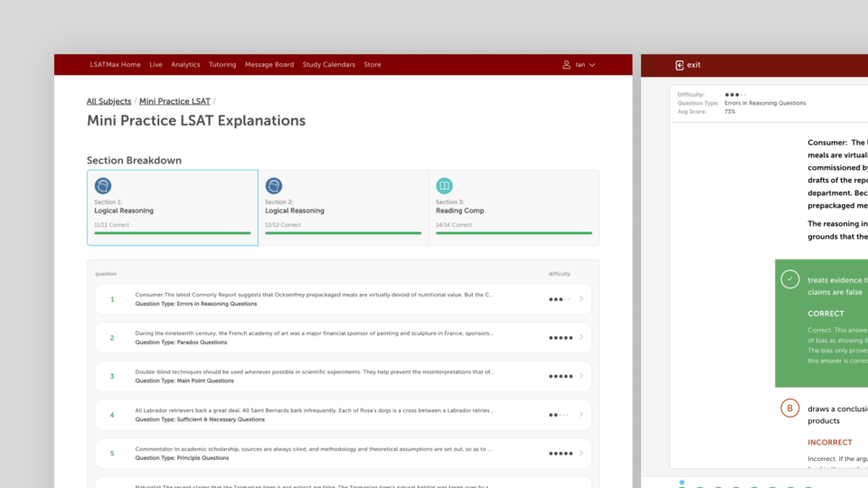Select the Section 1 Logical Reasoning card
This screenshot has height=488, width=868.
click(172, 208)
